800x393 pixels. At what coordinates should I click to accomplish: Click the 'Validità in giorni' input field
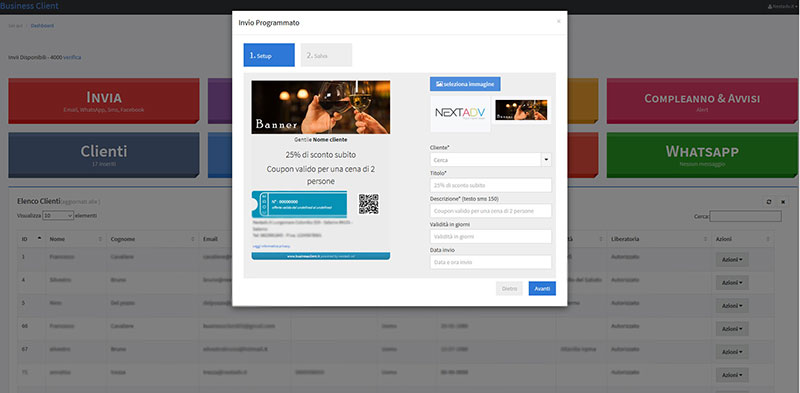click(x=490, y=236)
